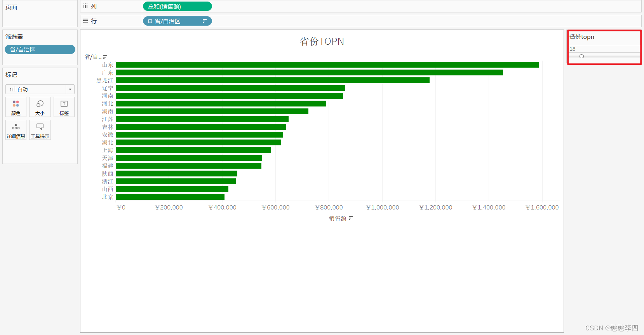Select the 吉林 row label
Image resolution: width=644 pixels, height=335 pixels.
(x=108, y=127)
